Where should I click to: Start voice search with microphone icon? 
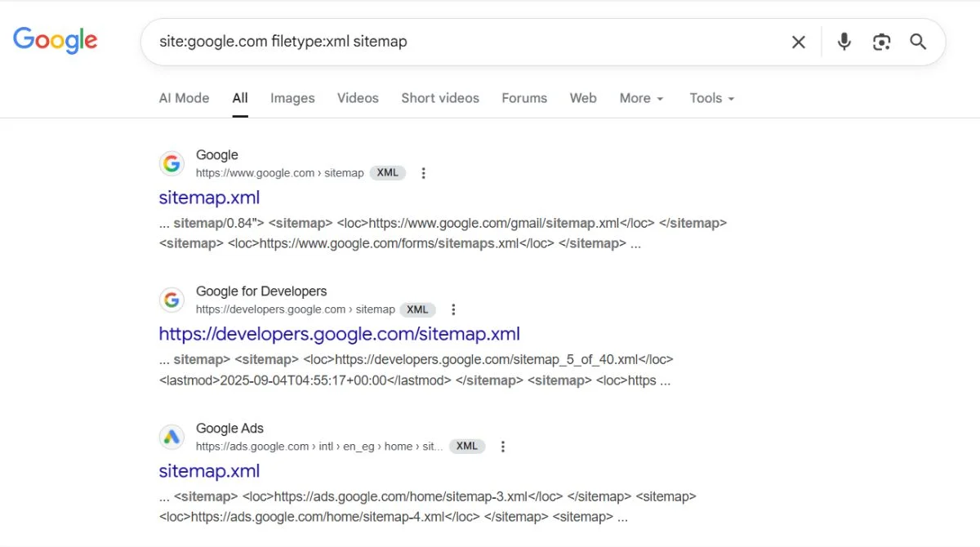pos(844,42)
